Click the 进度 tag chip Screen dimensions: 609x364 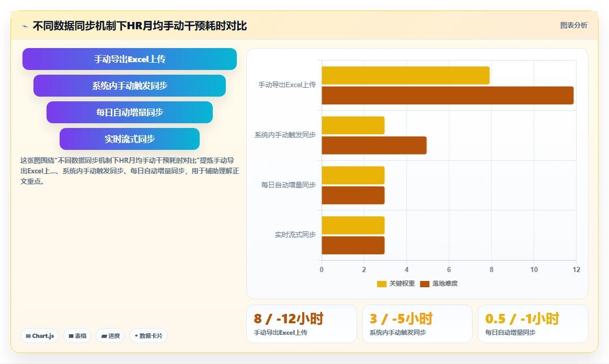tap(110, 336)
